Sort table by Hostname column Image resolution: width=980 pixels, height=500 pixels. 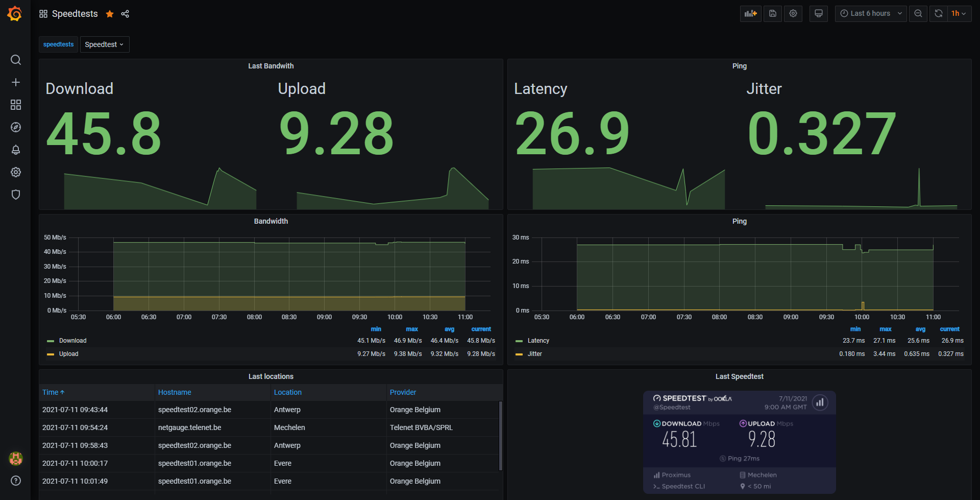click(x=175, y=392)
